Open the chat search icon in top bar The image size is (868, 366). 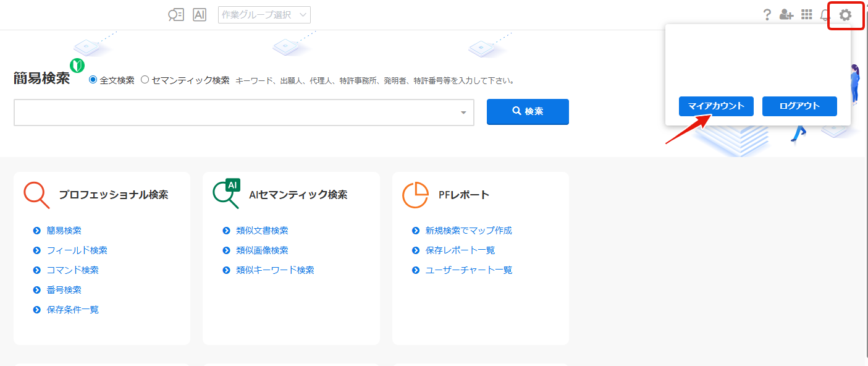(176, 15)
